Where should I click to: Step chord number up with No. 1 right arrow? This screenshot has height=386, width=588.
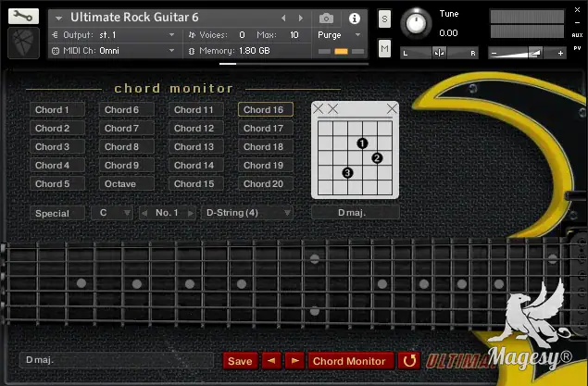pos(191,213)
